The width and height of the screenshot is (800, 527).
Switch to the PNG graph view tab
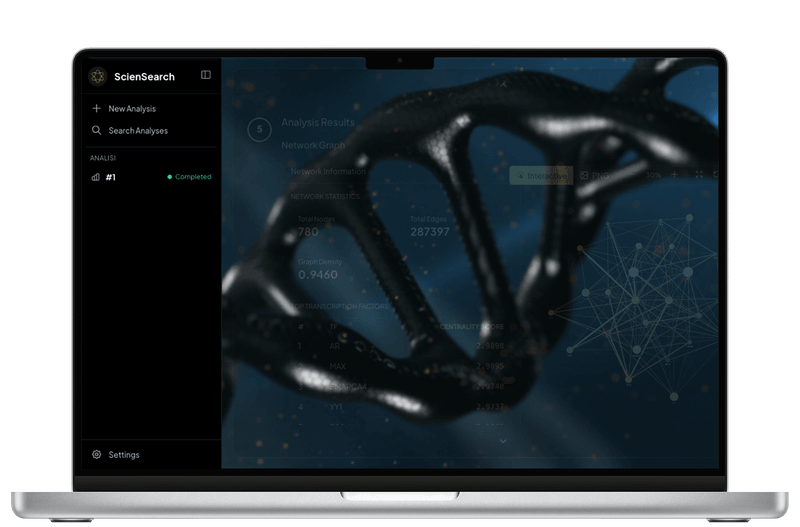click(x=594, y=175)
